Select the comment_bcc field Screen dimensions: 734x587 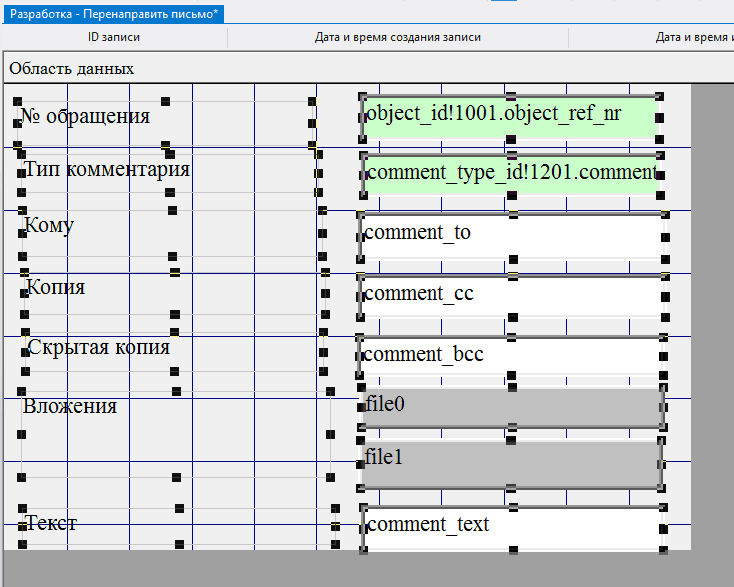point(510,354)
